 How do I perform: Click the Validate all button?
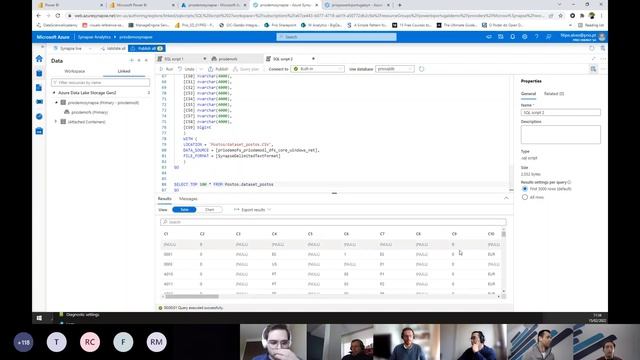click(113, 48)
